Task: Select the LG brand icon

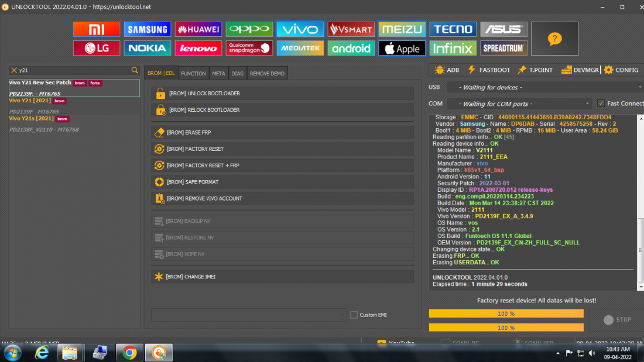Action: click(97, 48)
